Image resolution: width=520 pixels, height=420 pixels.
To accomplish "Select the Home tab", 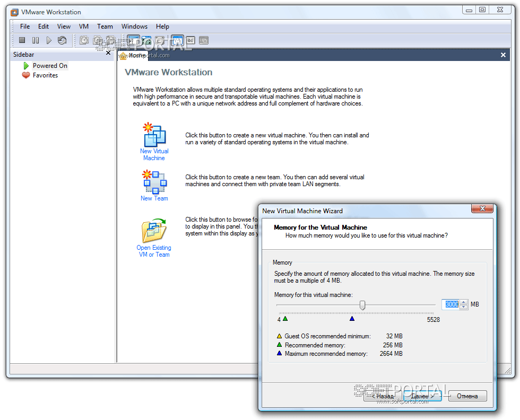I will [133, 56].
